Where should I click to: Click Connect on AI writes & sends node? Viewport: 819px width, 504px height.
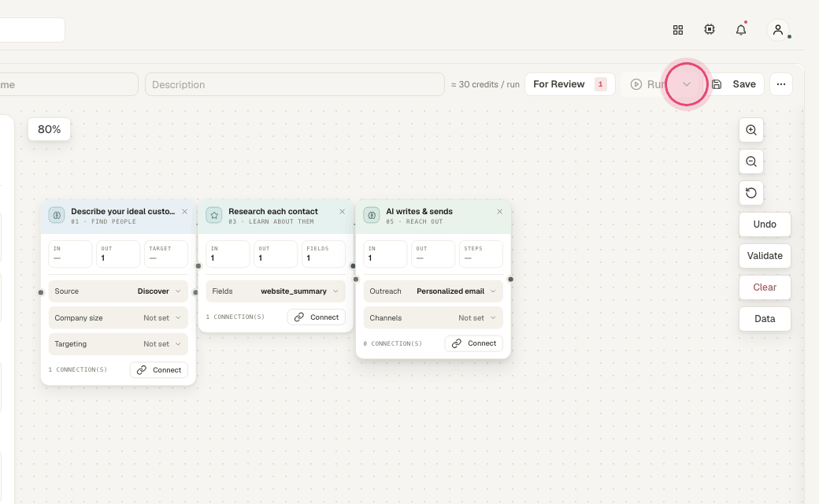[x=474, y=343]
